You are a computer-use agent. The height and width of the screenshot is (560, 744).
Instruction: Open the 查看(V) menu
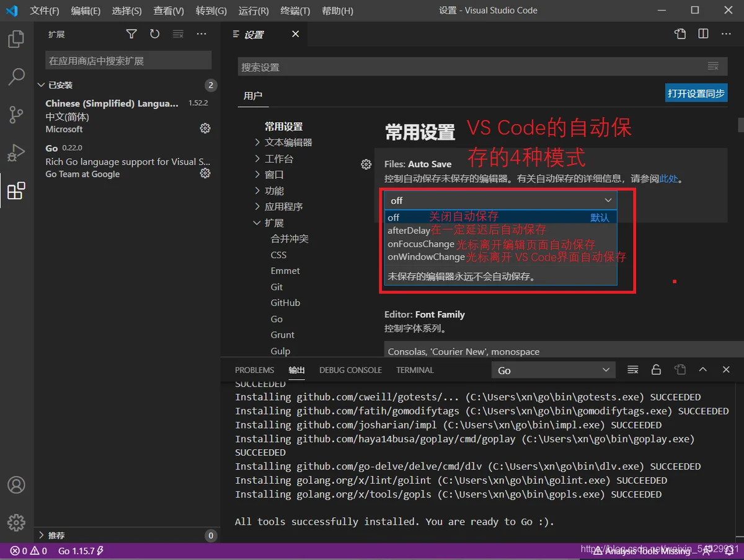coord(169,11)
